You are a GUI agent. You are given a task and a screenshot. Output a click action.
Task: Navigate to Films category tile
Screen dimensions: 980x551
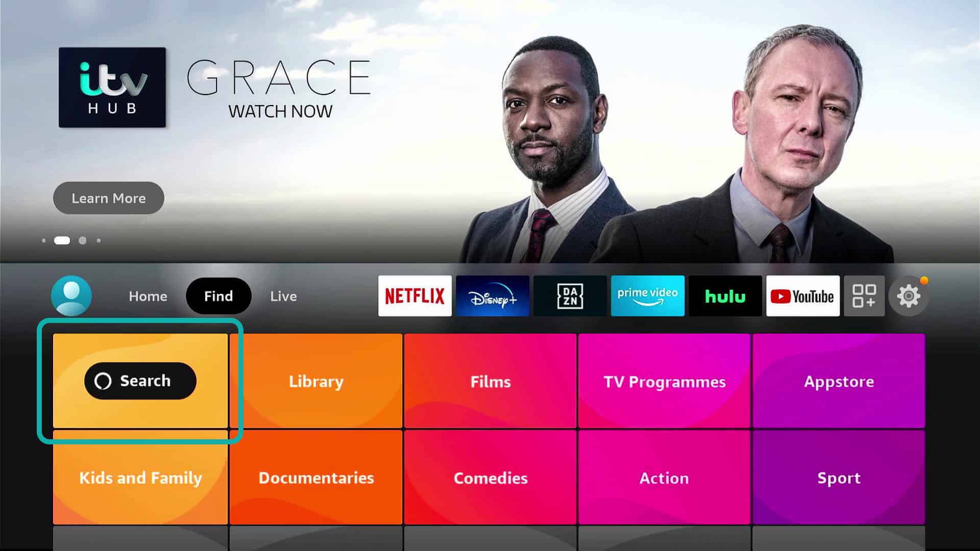(490, 381)
